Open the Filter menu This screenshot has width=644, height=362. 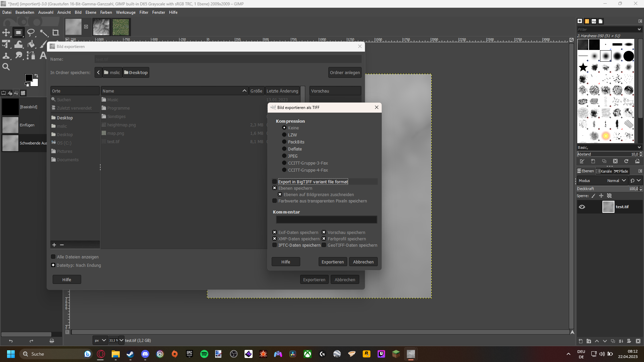(144, 12)
